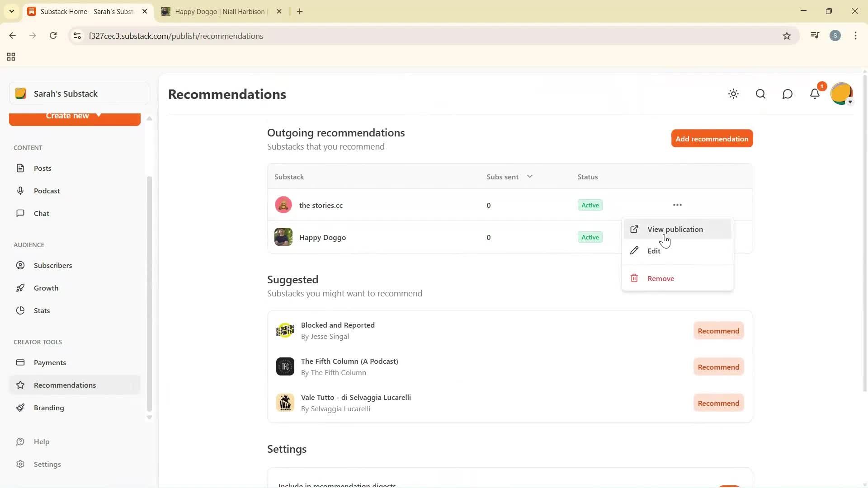The height and width of the screenshot is (488, 868).
Task: Recommend Blocked and Reported publication
Action: click(718, 330)
